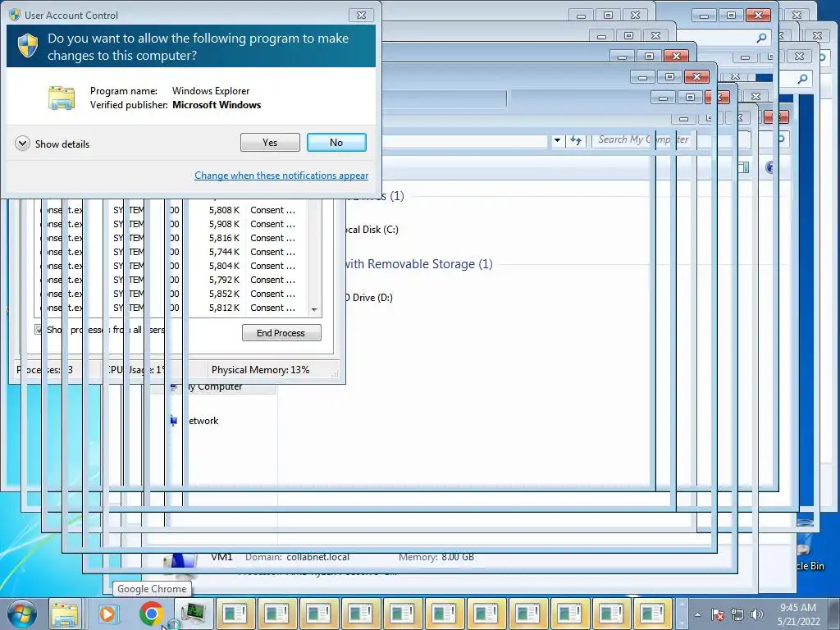Click Yes in the User Account Control dialog
The image size is (840, 630).
coord(270,143)
